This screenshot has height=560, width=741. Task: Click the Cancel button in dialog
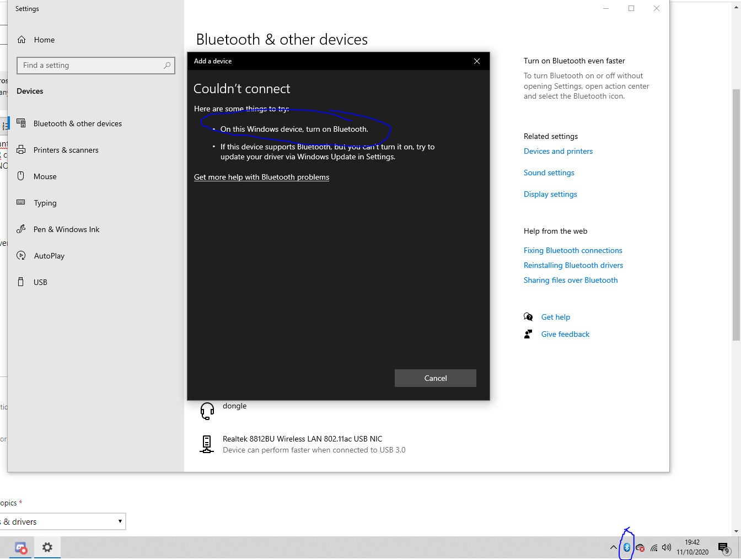click(436, 378)
